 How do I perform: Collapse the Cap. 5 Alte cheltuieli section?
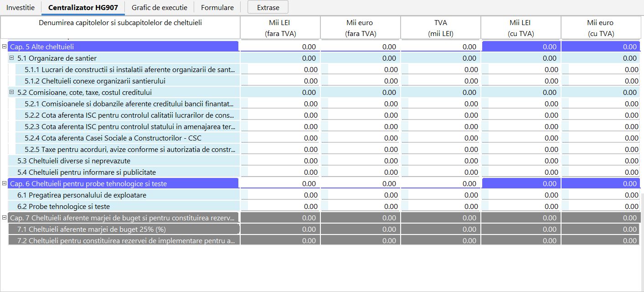coord(4,47)
